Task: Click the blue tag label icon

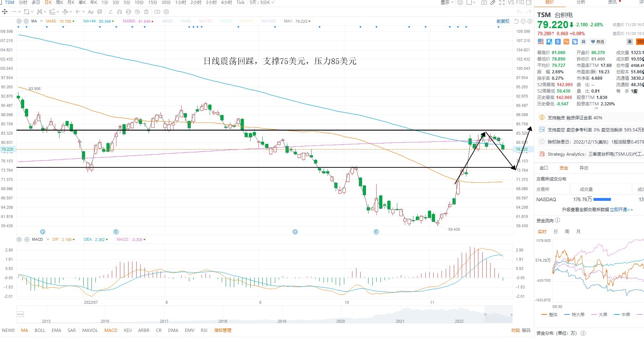Action: tap(575, 42)
